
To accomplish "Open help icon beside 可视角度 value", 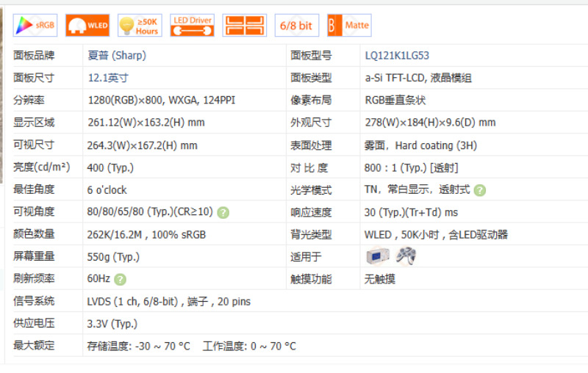I will click(223, 213).
